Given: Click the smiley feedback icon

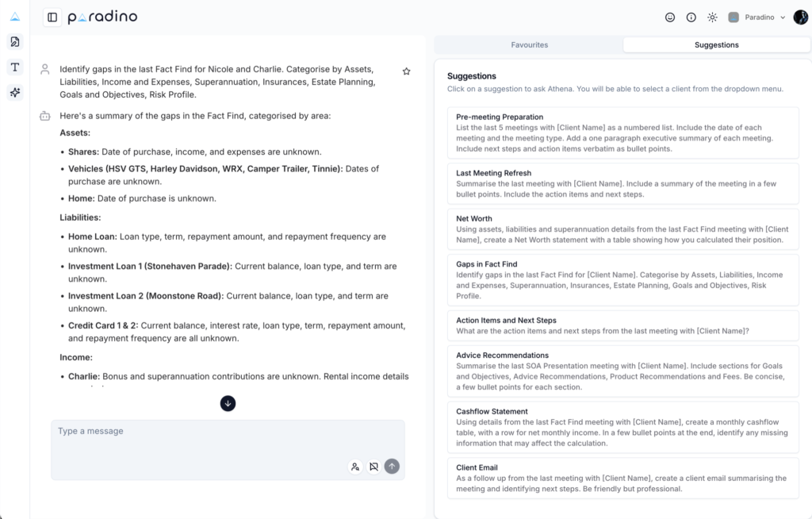Looking at the screenshot, I should (670, 17).
